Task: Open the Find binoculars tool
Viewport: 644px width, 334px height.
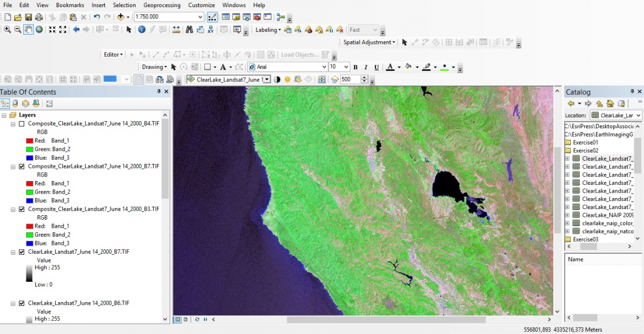Action: (189, 30)
